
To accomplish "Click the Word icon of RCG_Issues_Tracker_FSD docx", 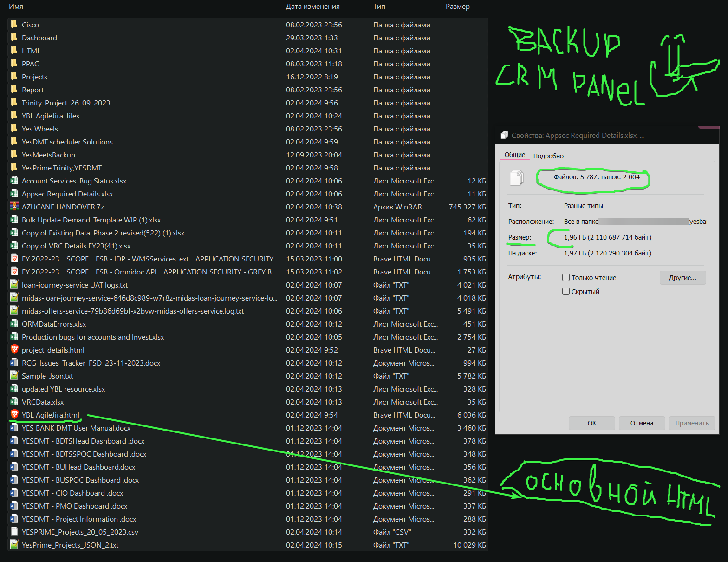I will pos(14,362).
